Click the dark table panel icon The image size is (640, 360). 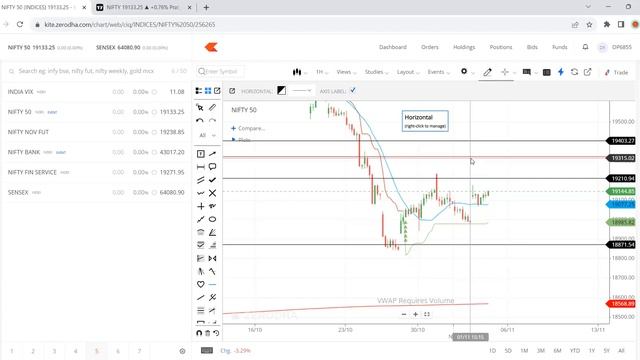pyautogui.click(x=547, y=72)
